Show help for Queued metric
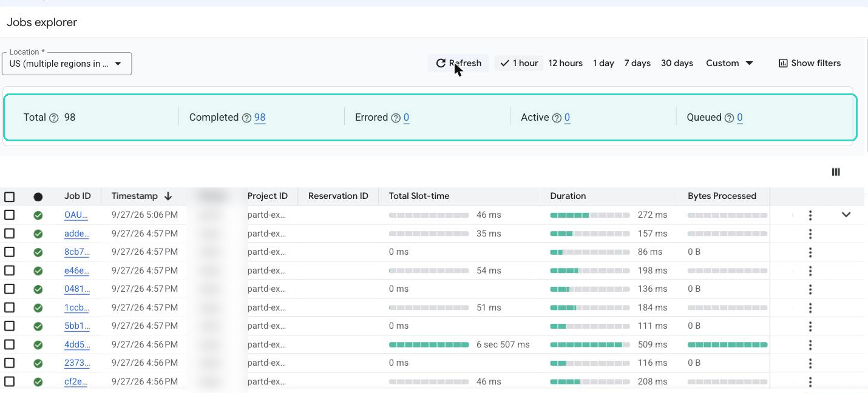 tap(730, 118)
